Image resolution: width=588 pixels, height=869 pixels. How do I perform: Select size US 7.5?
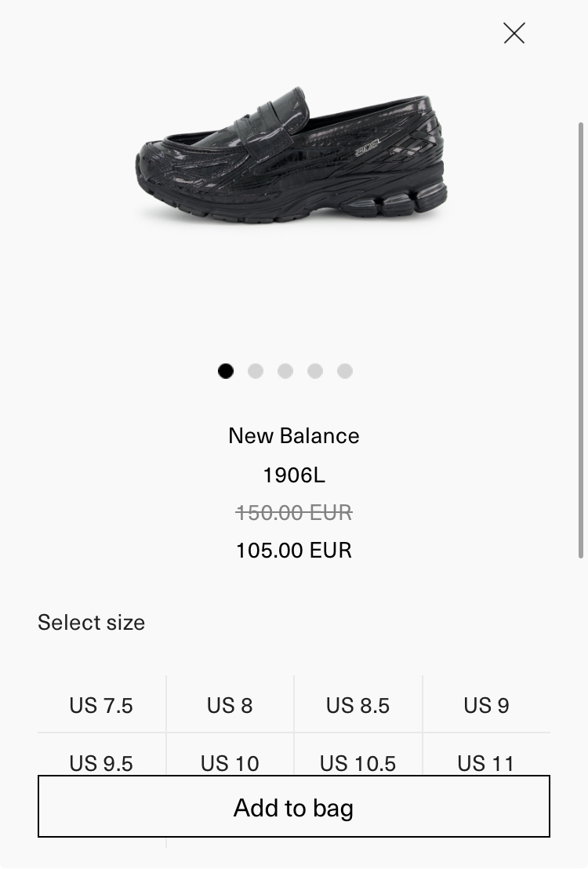[x=101, y=705]
